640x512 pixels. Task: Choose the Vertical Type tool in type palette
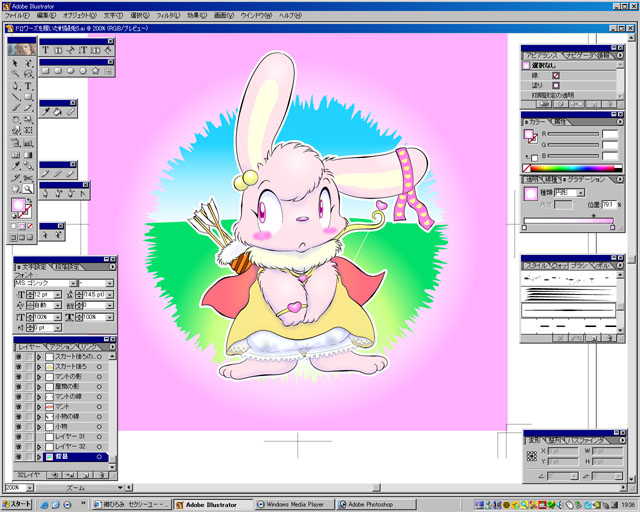[x=83, y=50]
